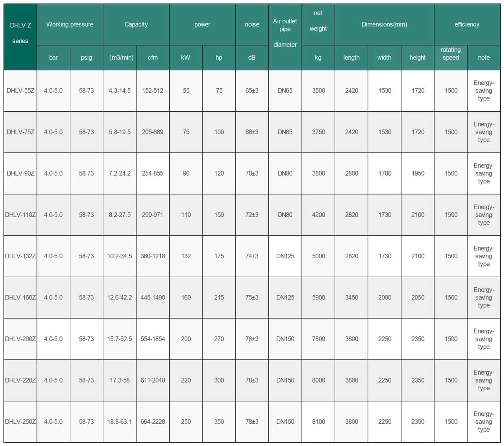Select the cfm subheader cell
504x446 pixels.
[x=153, y=58]
